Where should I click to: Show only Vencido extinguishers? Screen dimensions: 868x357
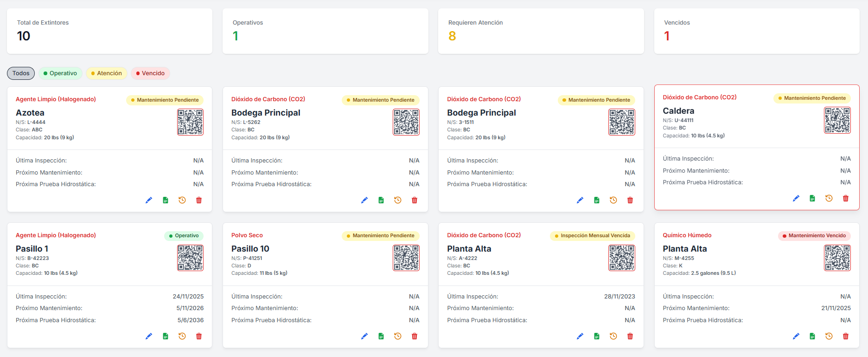pos(150,73)
